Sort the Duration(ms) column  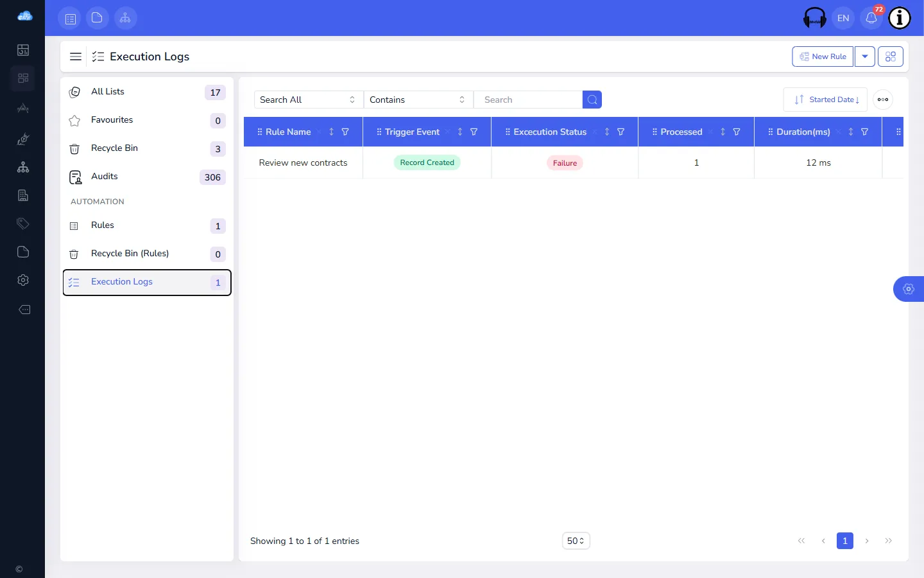(x=851, y=132)
